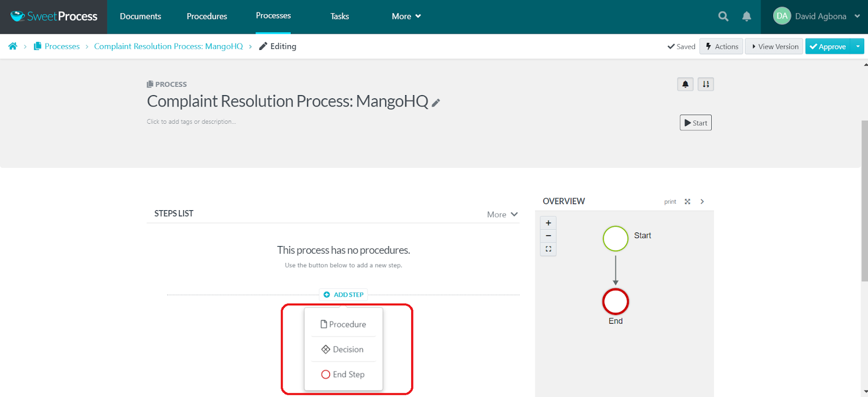Click to add tags or description
This screenshot has height=397, width=868.
(x=191, y=122)
